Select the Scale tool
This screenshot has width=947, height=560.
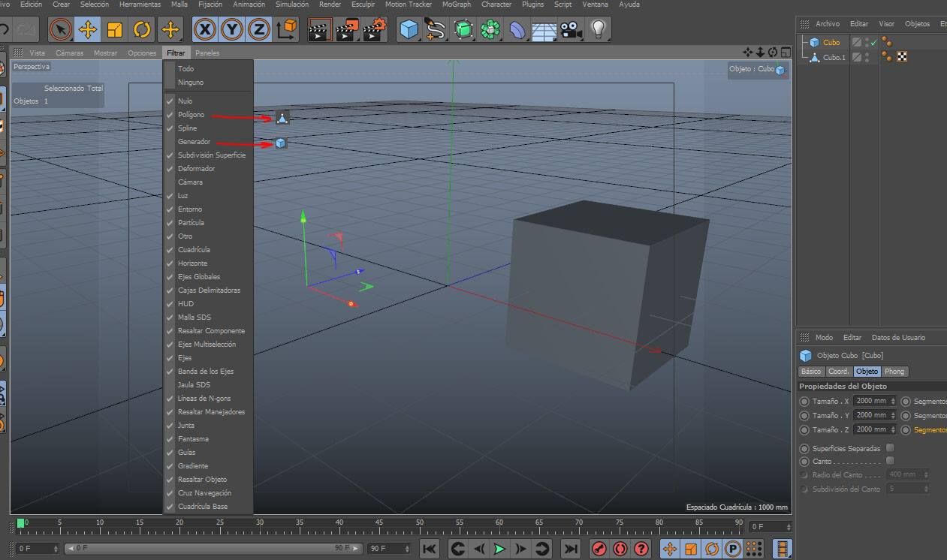tap(115, 30)
